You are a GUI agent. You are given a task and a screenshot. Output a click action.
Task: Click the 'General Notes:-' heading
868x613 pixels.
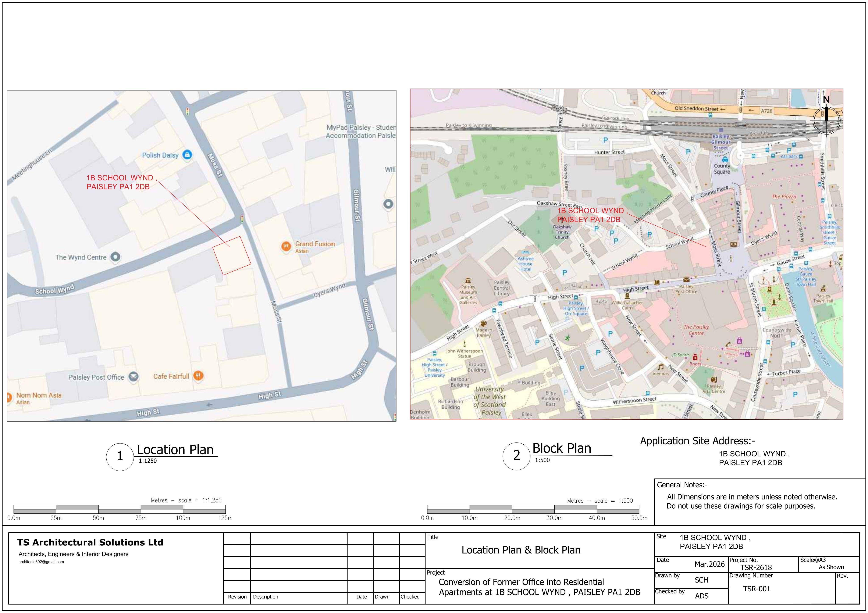682,485
